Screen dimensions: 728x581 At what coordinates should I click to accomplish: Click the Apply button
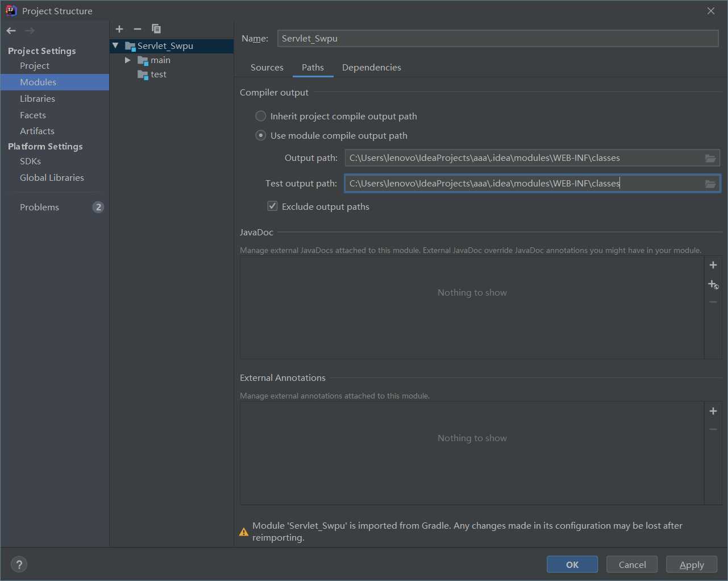coord(692,565)
